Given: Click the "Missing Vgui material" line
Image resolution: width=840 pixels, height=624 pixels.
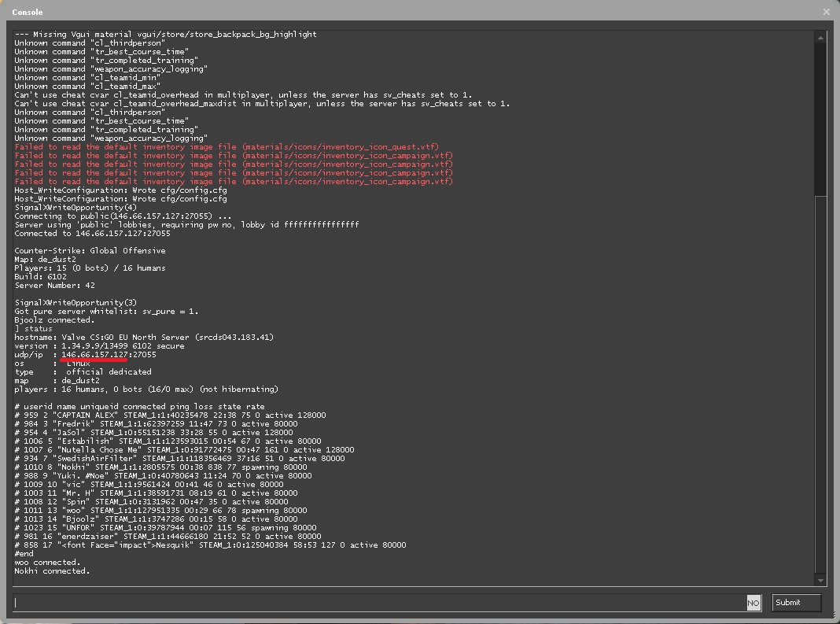Looking at the screenshot, I should click(165, 35).
